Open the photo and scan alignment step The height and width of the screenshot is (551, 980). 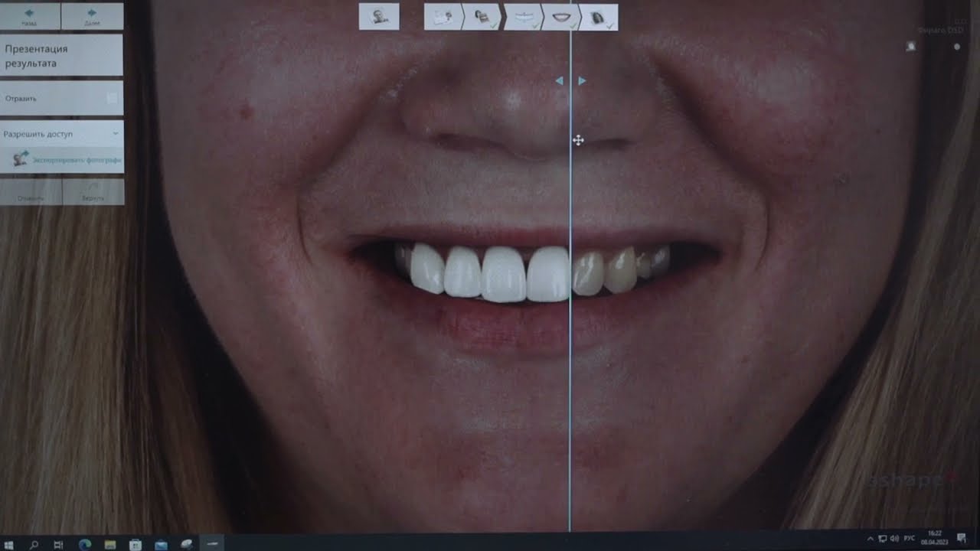click(482, 17)
